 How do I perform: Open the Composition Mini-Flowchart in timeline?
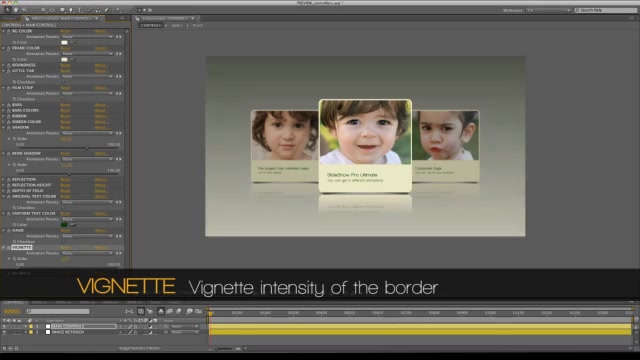pos(129,311)
